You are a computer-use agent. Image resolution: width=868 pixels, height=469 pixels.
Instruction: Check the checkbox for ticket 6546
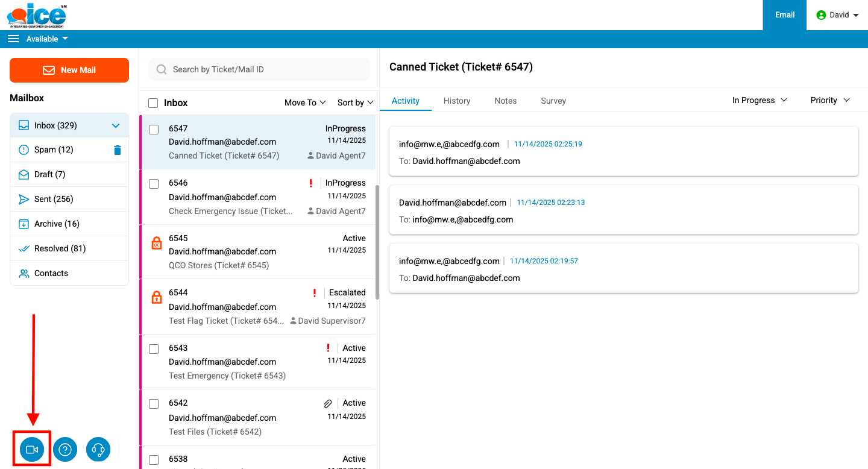pyautogui.click(x=154, y=184)
